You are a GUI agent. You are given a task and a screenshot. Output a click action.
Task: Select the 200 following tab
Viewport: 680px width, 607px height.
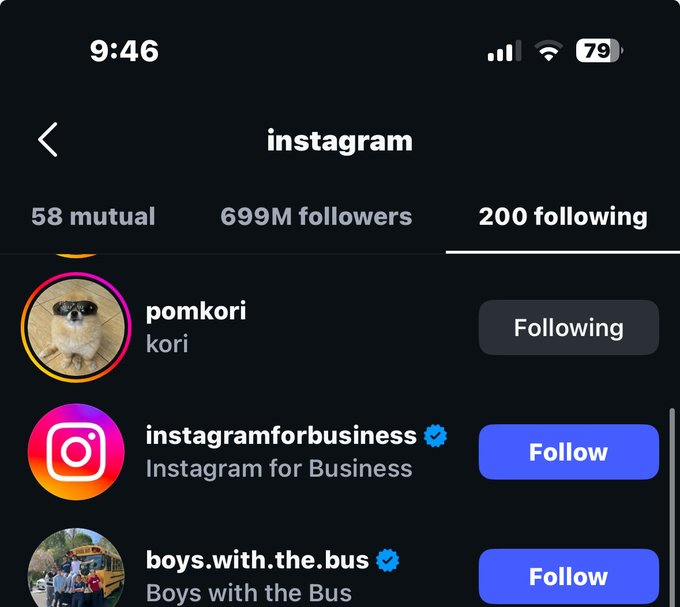(x=563, y=216)
